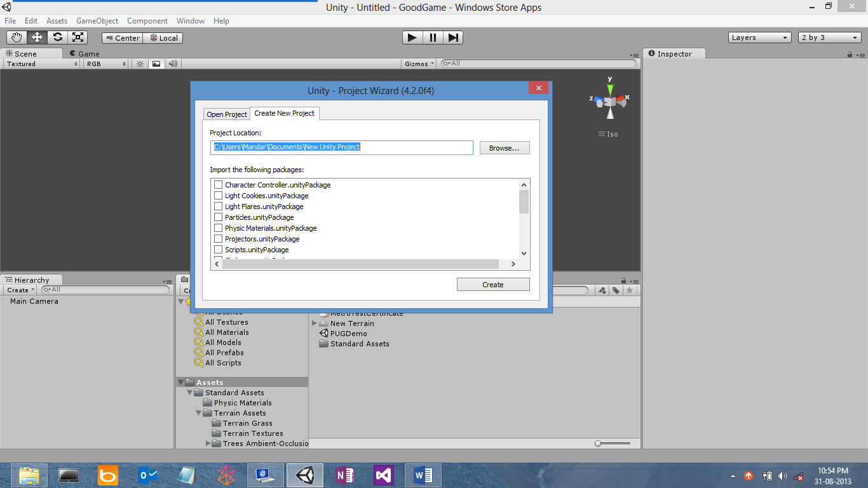Collapse the Standard Assets folder in tree
The width and height of the screenshot is (868, 488).
point(190,393)
